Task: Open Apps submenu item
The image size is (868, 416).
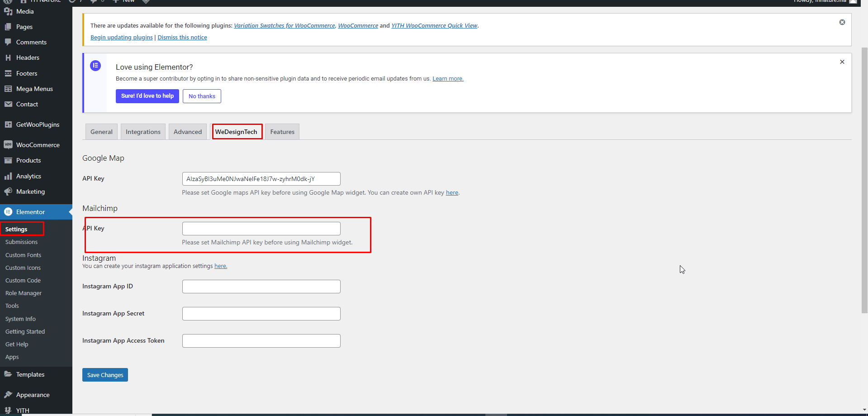Action: click(12, 357)
